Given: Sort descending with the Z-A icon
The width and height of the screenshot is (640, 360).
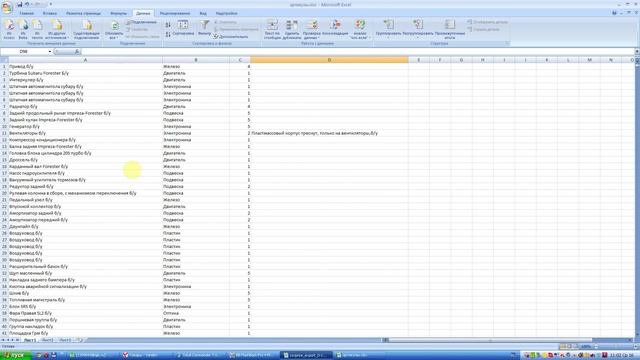Looking at the screenshot, I should [x=168, y=35].
